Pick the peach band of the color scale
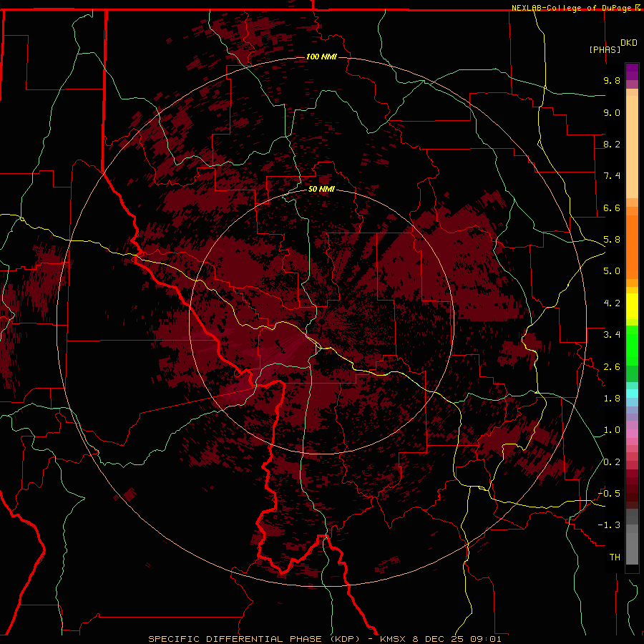 pyautogui.click(x=632, y=147)
